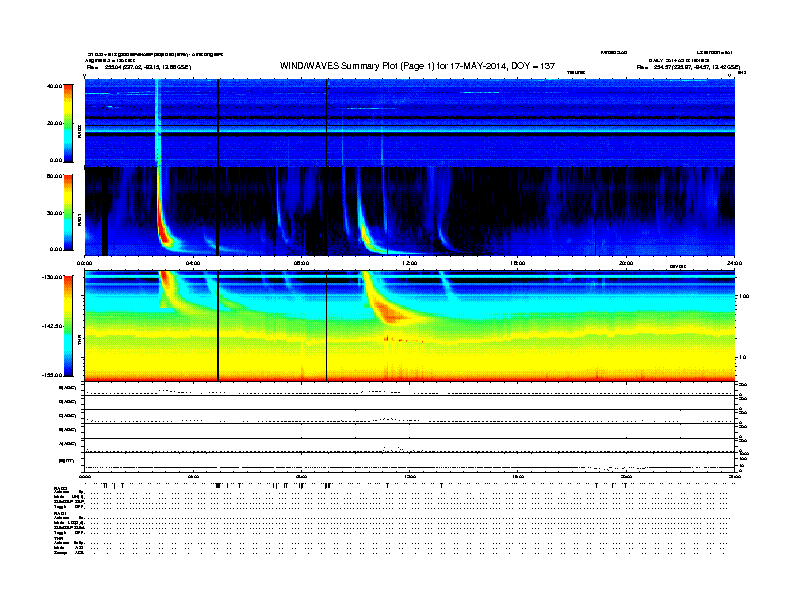Click the RAD1 intensity color bar
Image resolution: width=792 pixels, height=612 pixels.
click(x=68, y=213)
